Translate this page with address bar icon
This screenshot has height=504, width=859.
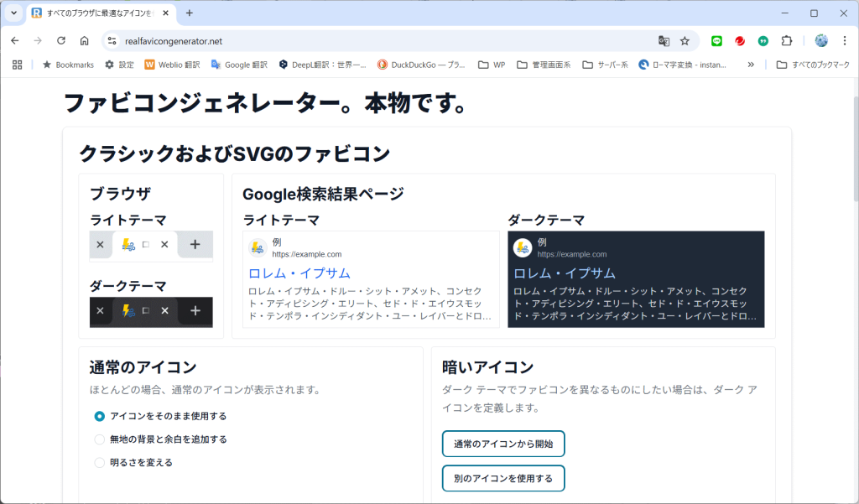(664, 41)
